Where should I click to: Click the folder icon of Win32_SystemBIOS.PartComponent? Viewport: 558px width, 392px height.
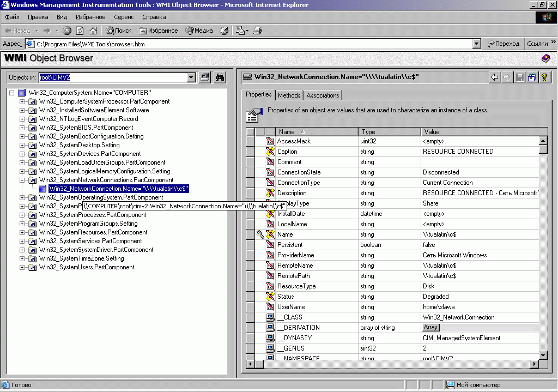[32, 128]
